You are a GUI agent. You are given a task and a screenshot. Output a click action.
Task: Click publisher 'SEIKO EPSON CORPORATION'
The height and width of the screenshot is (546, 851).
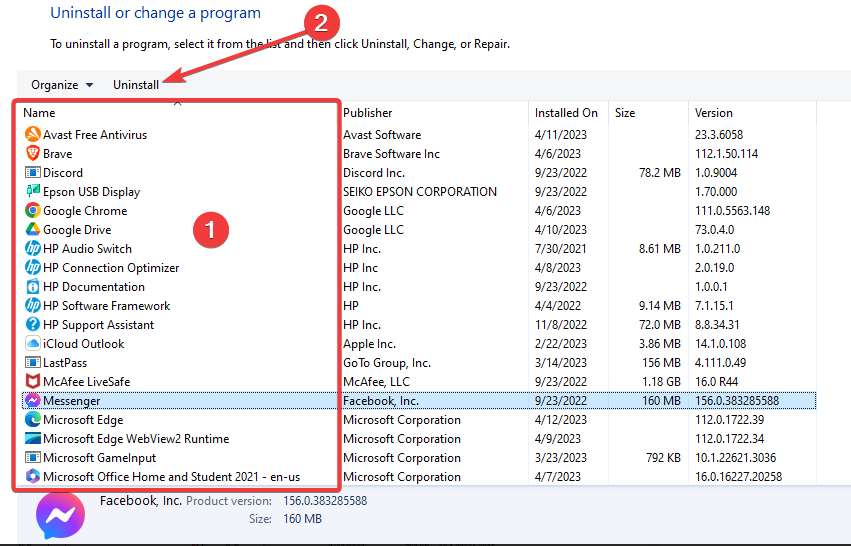coord(420,192)
